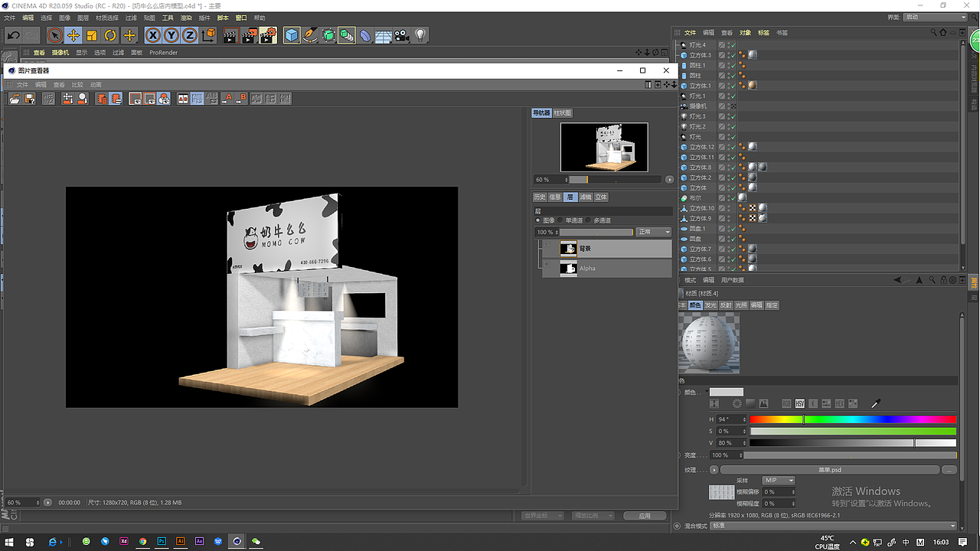Add a Cube primitive object
980x551 pixels.
[x=292, y=35]
